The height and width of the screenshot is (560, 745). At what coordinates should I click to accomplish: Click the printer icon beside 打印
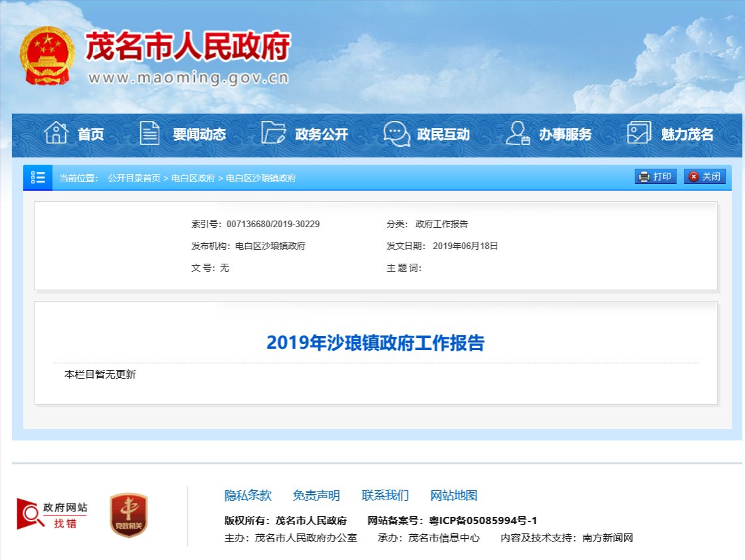[643, 177]
